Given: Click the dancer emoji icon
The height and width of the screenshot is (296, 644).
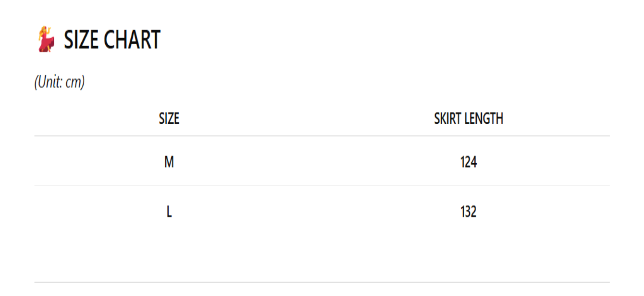Looking at the screenshot, I should (46, 39).
